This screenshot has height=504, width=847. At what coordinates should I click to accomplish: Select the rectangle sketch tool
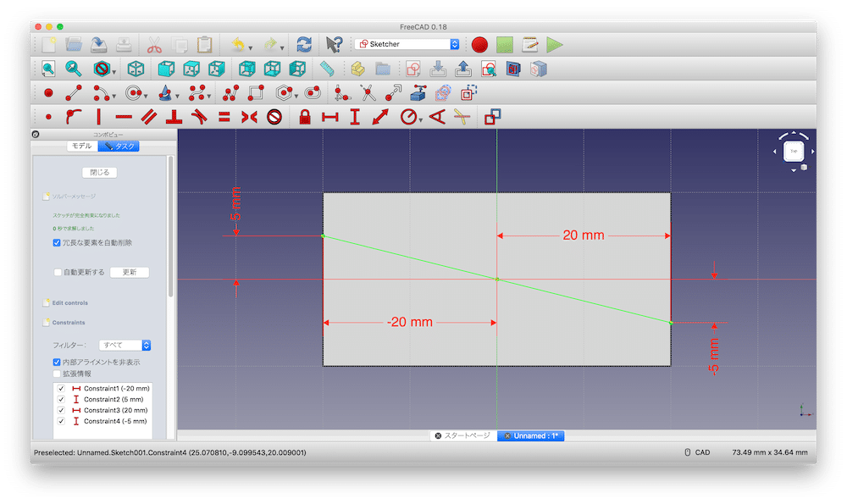[255, 93]
